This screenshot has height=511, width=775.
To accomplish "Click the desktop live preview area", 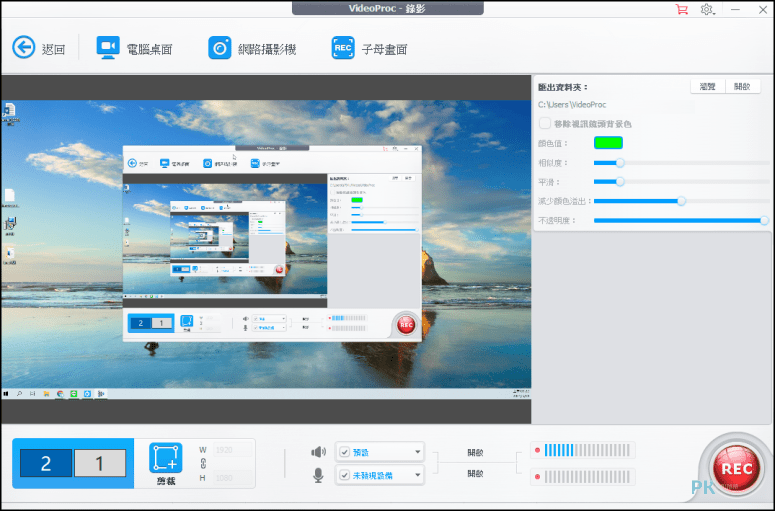I will [266, 250].
